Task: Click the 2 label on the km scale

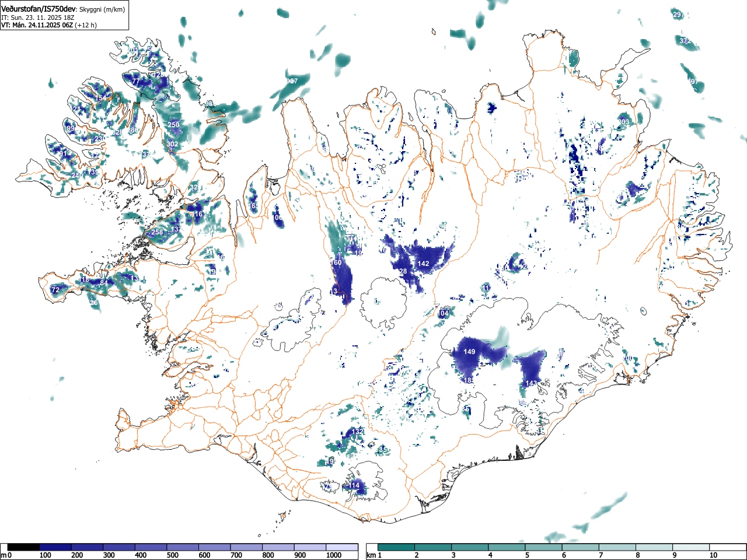Action: (x=416, y=555)
